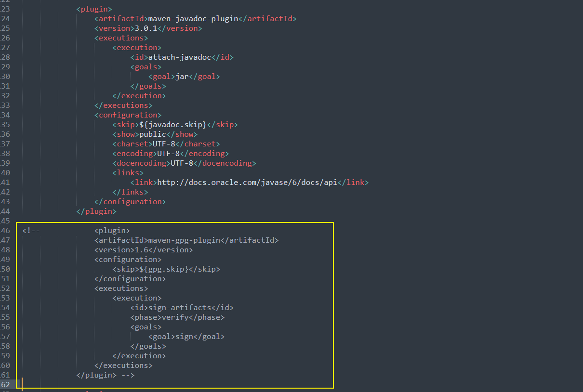Click the maven-gpg-plugin artifactId text
583x392 pixels.
coord(184,240)
